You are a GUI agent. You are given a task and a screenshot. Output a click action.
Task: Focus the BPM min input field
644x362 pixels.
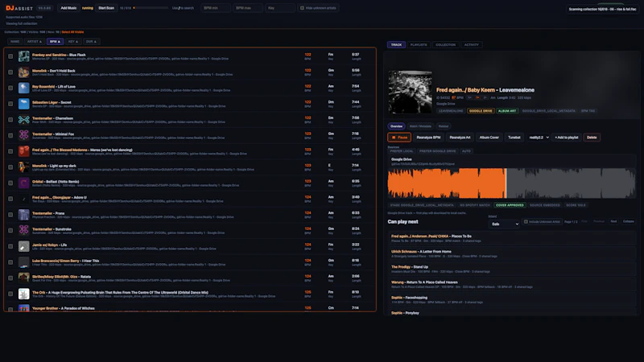[x=215, y=8]
